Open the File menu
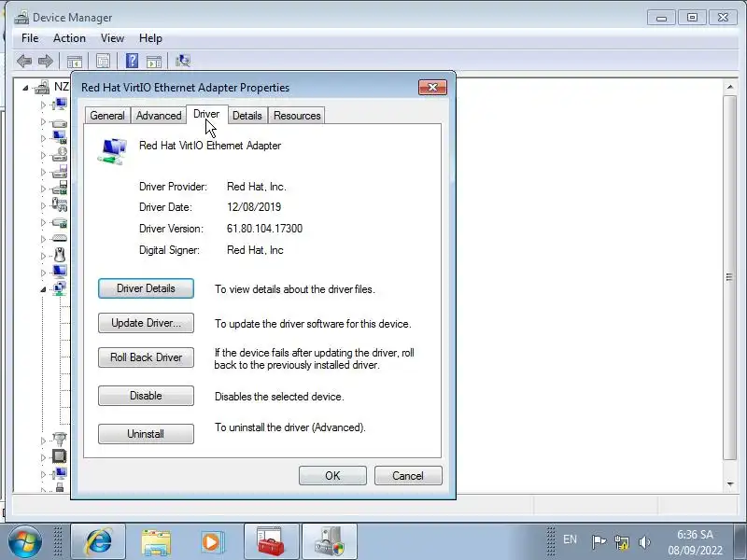747x560 pixels. 30,38
